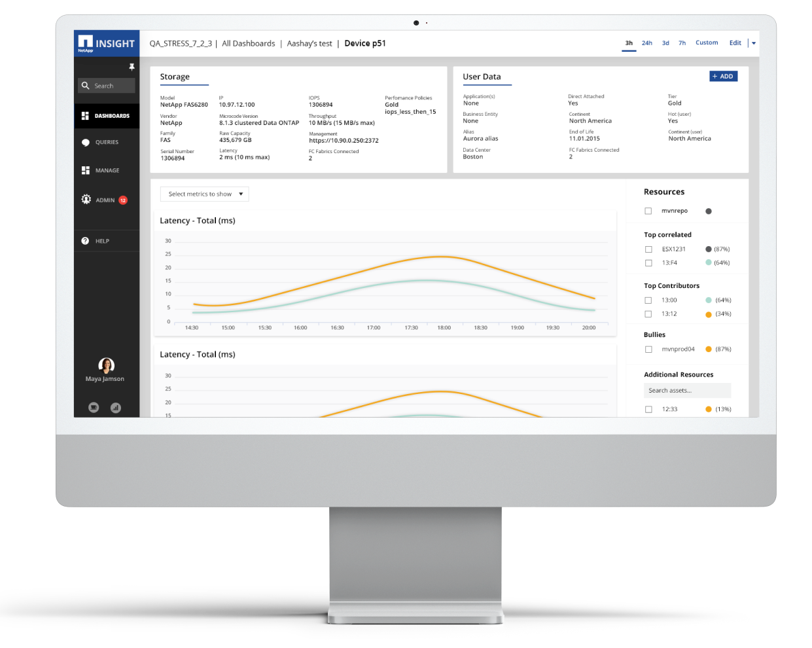The height and width of the screenshot is (648, 812).
Task: Click the Dashboards grid icon
Action: 85,116
